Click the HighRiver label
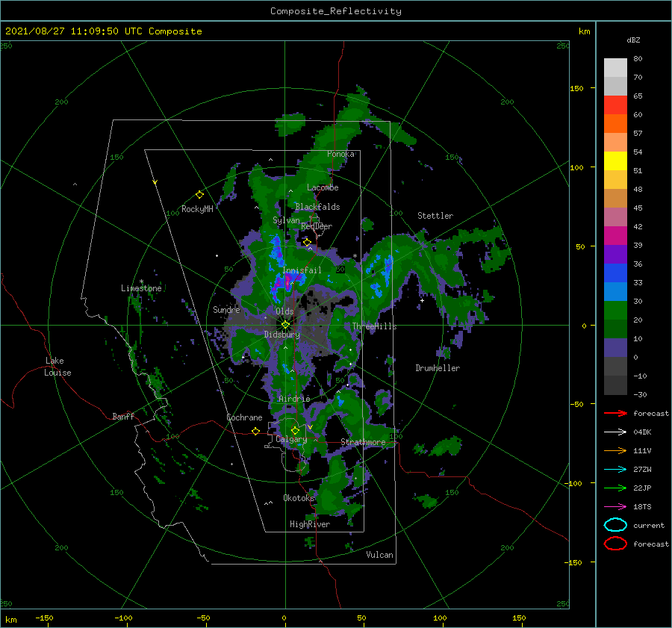 pos(310,524)
